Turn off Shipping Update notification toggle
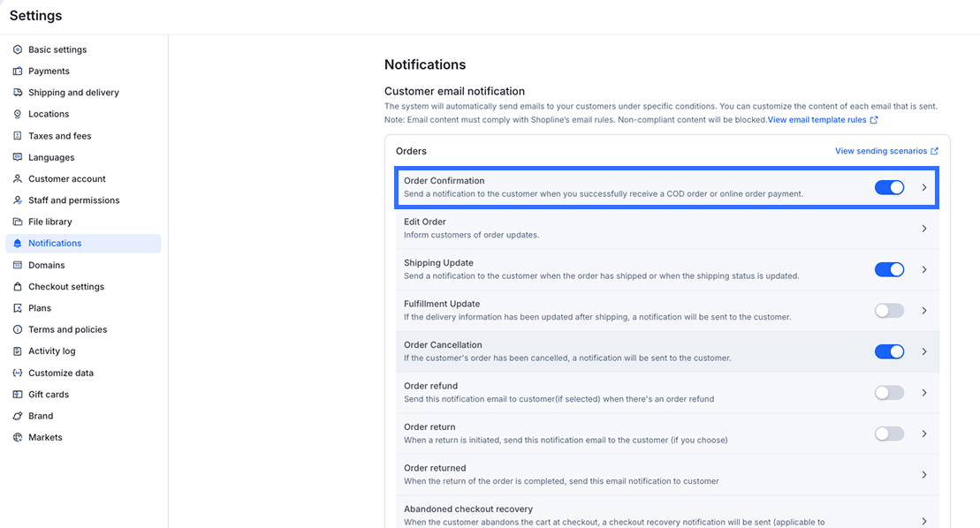Viewport: 980px width, 528px height. 889,269
